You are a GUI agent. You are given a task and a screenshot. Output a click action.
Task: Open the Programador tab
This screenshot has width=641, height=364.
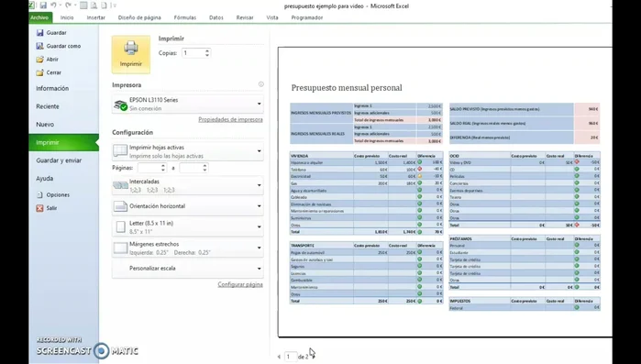coord(307,17)
